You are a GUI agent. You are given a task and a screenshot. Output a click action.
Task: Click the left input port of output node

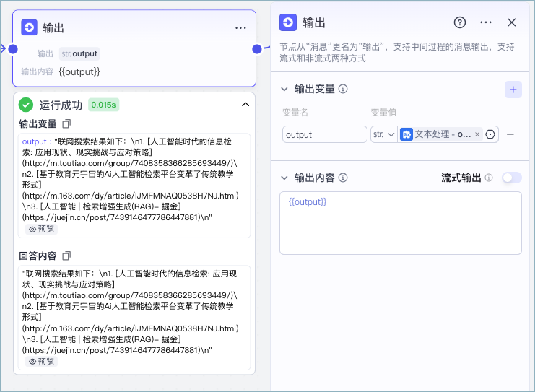[x=13, y=49]
